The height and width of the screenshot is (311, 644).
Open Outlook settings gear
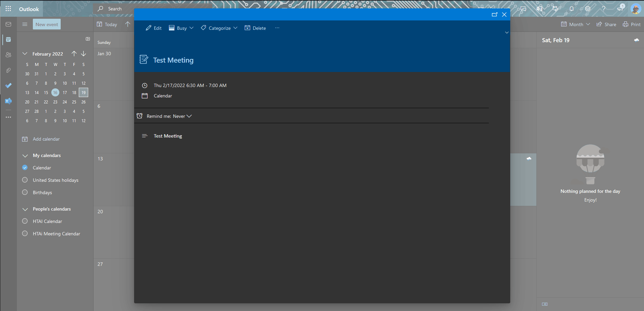coord(588,9)
